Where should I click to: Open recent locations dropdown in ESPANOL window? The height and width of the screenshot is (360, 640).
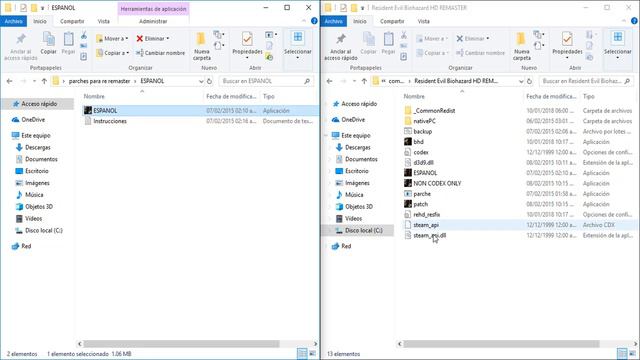click(34, 81)
